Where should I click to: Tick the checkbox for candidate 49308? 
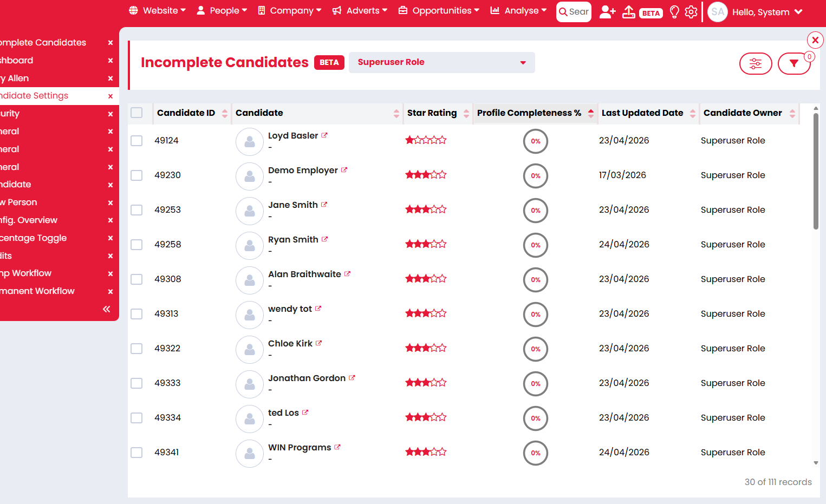136,279
